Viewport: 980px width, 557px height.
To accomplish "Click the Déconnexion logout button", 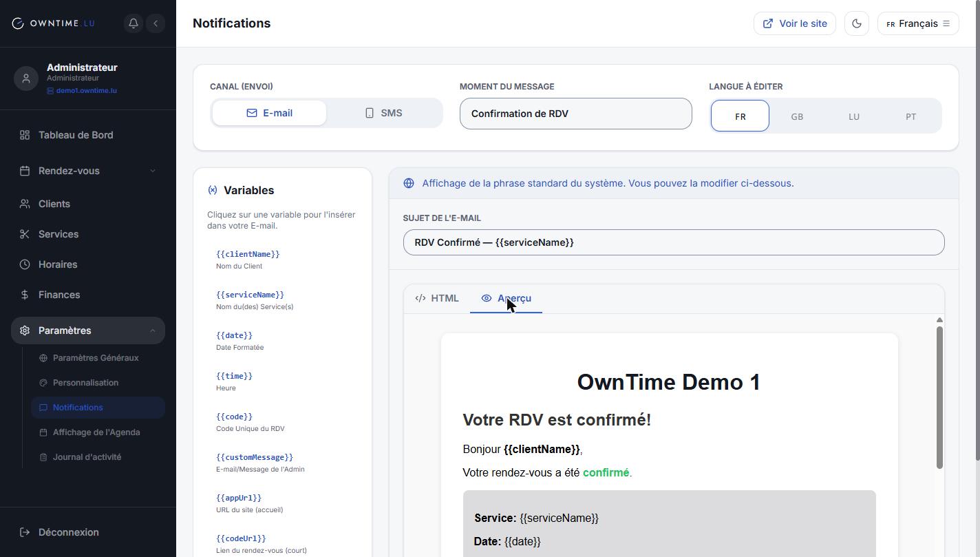I will click(88, 532).
